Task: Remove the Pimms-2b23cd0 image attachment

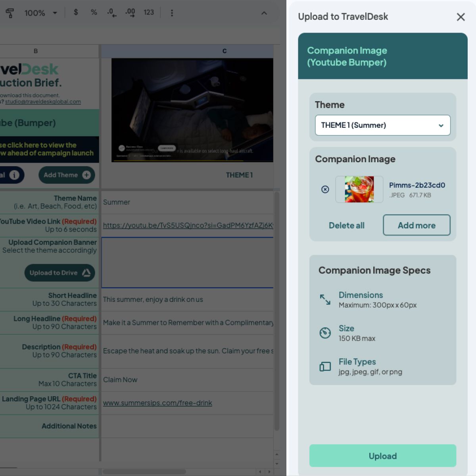Action: click(325, 189)
